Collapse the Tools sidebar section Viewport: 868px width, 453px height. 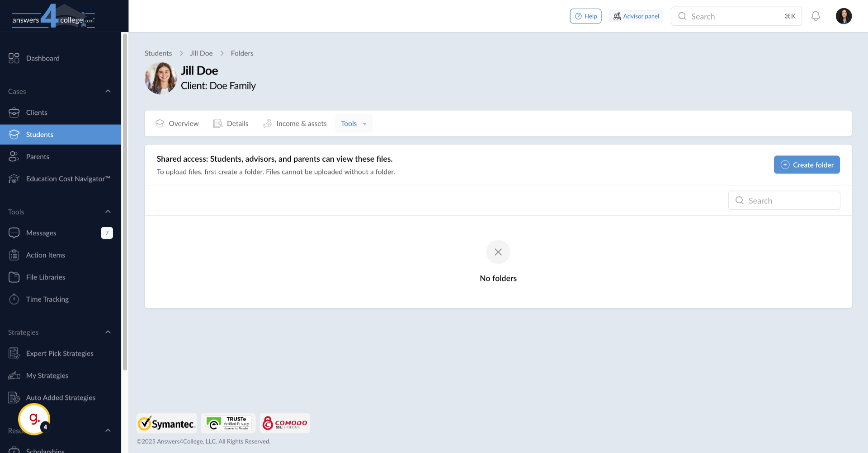tap(108, 211)
